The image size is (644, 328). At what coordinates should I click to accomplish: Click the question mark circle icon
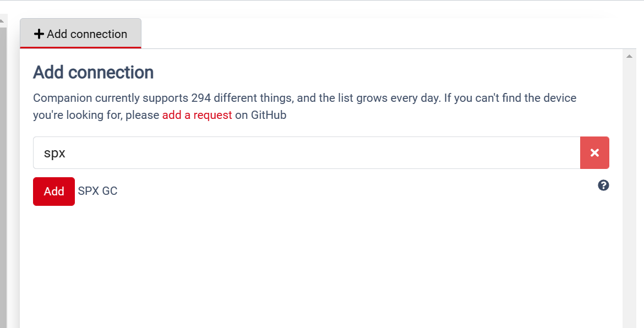click(x=603, y=185)
